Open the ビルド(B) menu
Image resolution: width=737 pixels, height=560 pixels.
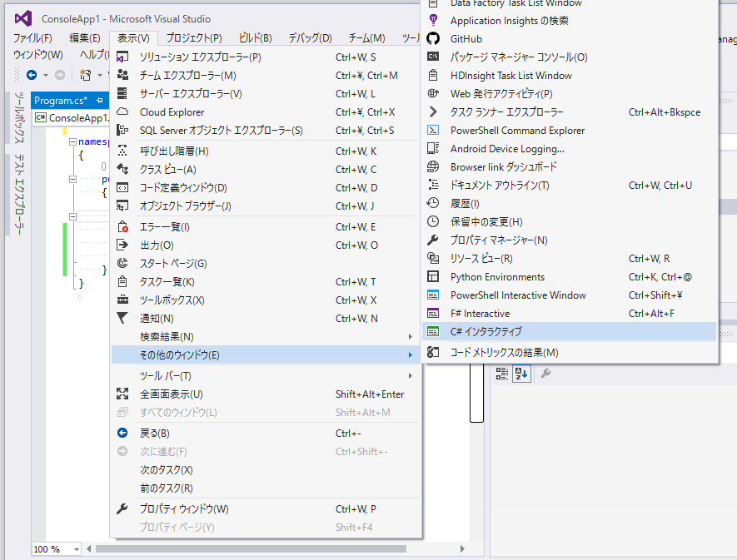click(255, 38)
